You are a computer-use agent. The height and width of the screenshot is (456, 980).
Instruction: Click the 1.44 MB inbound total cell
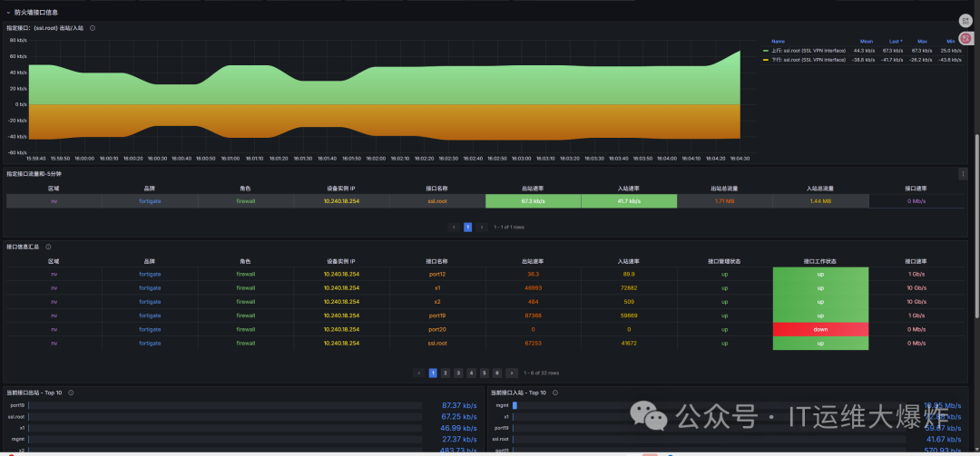click(x=820, y=201)
